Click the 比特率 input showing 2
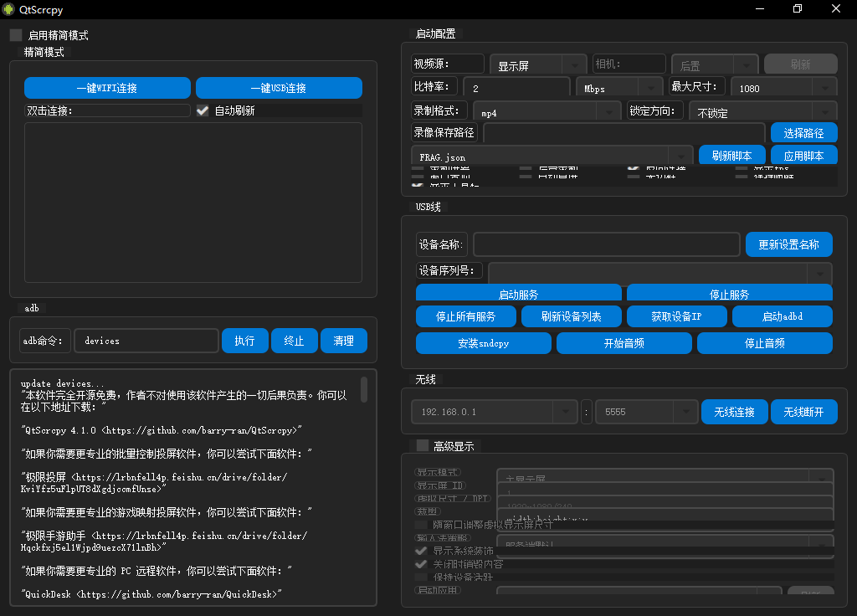The height and width of the screenshot is (616, 857). (x=516, y=87)
